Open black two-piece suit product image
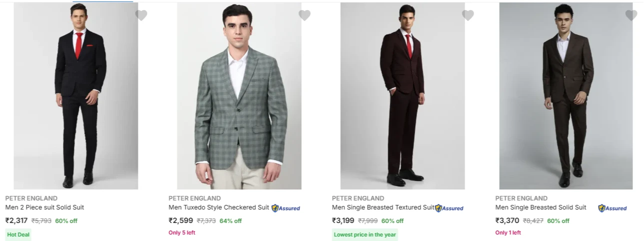This screenshot has height=241, width=644. [x=76, y=96]
